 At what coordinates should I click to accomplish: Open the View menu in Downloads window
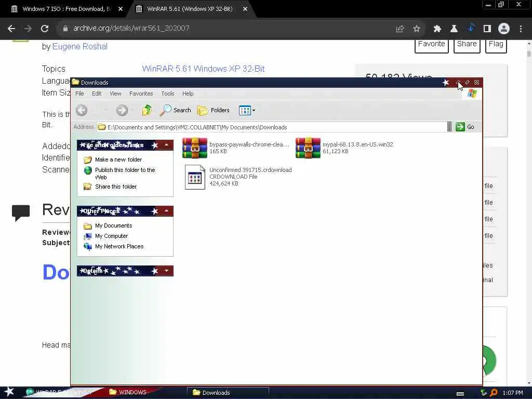[115, 94]
